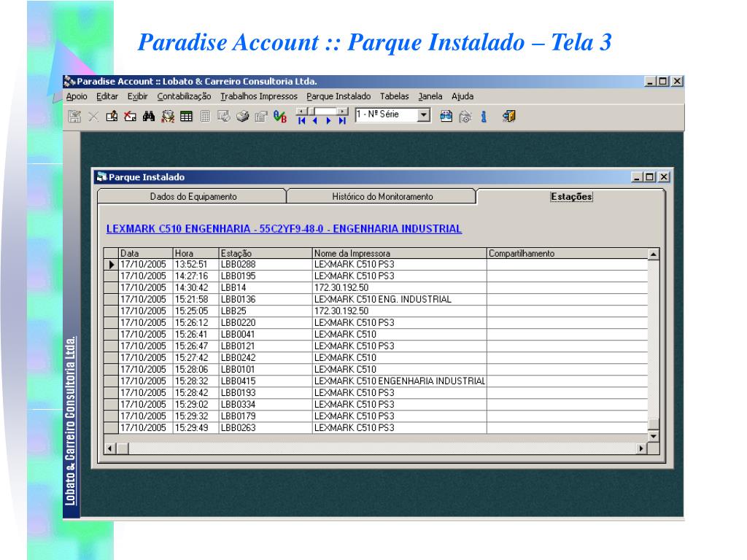Go to next record blue arrow
This screenshot has width=747, height=560.
tap(328, 121)
